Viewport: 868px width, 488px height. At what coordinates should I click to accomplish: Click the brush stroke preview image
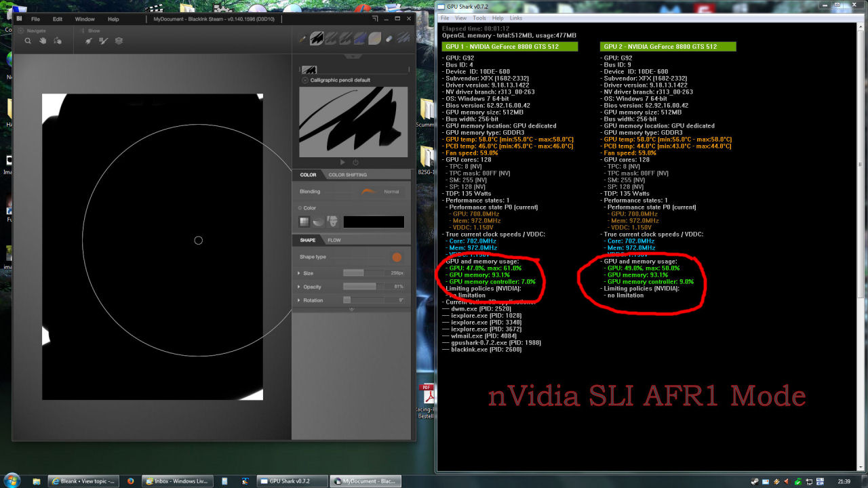click(353, 121)
